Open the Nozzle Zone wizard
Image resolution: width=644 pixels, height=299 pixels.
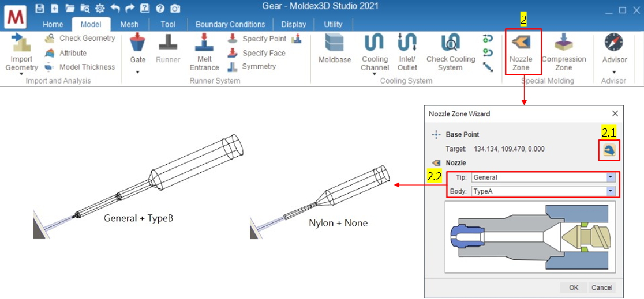click(521, 52)
